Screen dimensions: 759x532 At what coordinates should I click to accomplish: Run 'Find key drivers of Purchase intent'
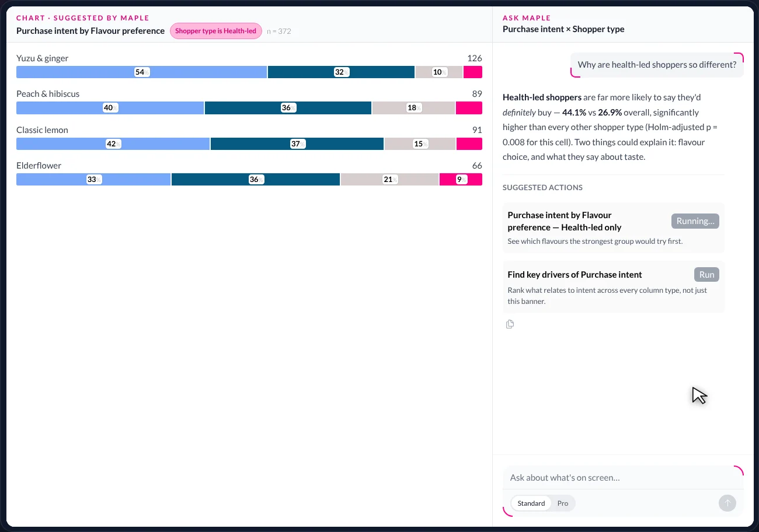pyautogui.click(x=706, y=275)
